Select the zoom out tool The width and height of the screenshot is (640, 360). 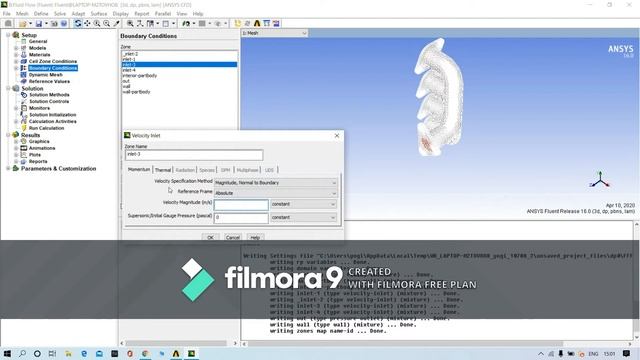[x=107, y=24]
